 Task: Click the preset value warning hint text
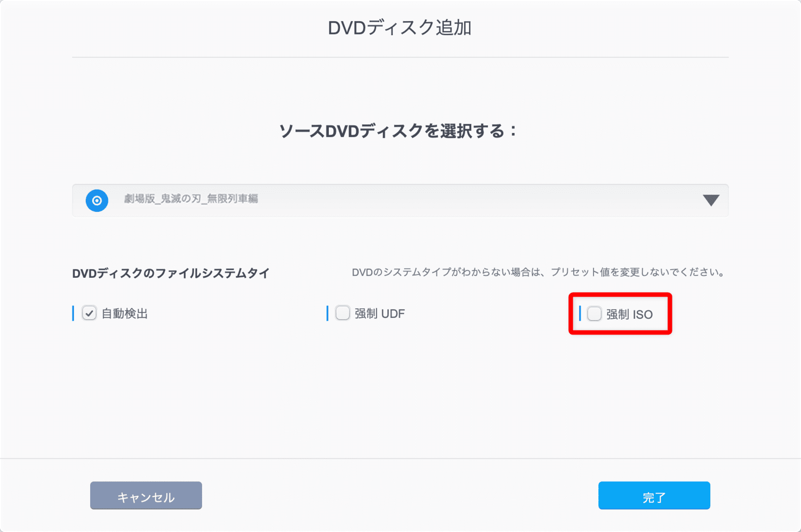(x=537, y=272)
